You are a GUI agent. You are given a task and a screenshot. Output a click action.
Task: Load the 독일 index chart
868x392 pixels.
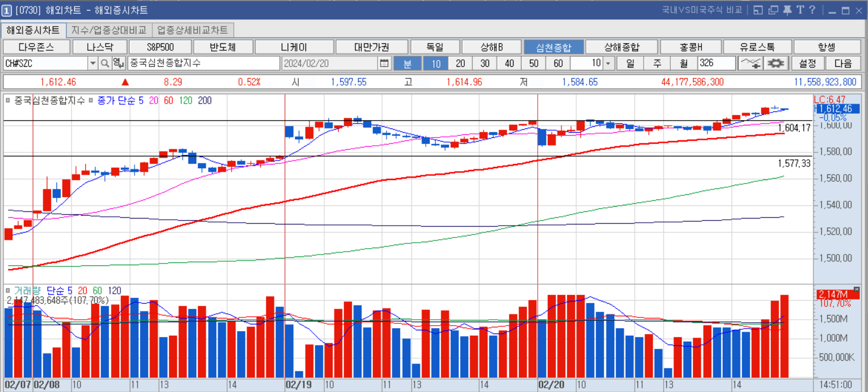[x=435, y=47]
